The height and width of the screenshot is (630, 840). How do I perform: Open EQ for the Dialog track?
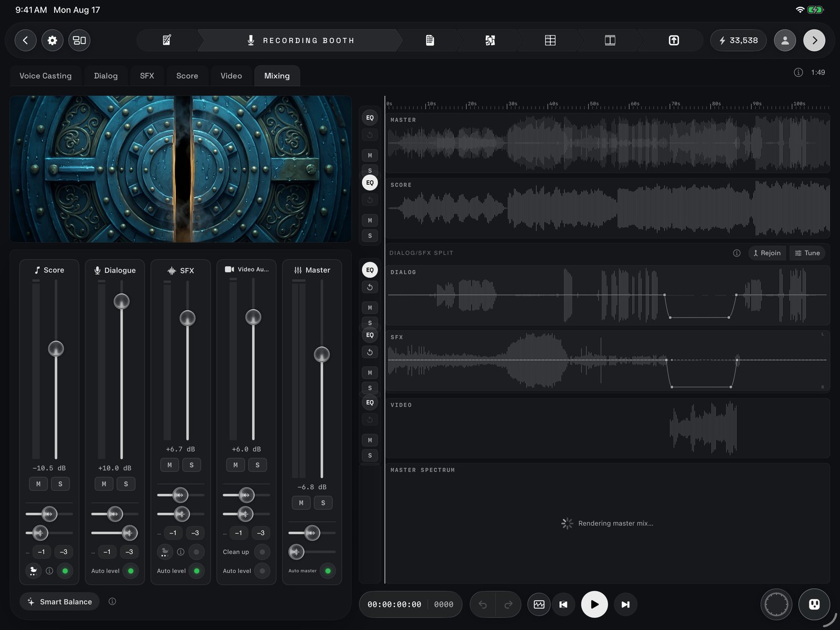(370, 270)
